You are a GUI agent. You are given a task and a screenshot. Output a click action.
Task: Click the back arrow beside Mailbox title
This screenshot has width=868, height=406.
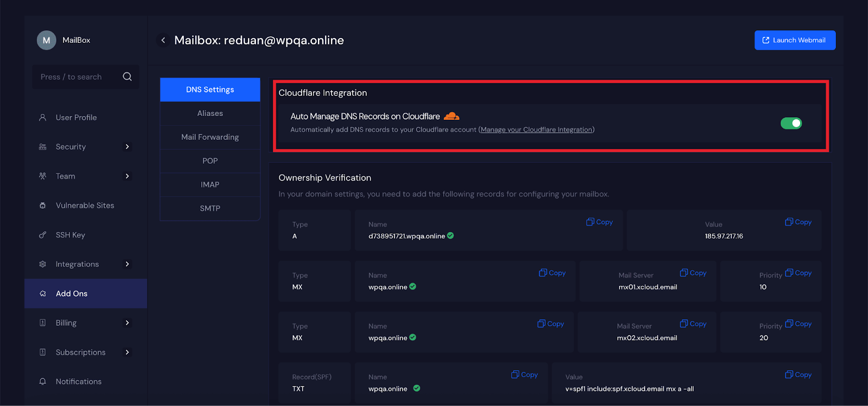click(163, 40)
